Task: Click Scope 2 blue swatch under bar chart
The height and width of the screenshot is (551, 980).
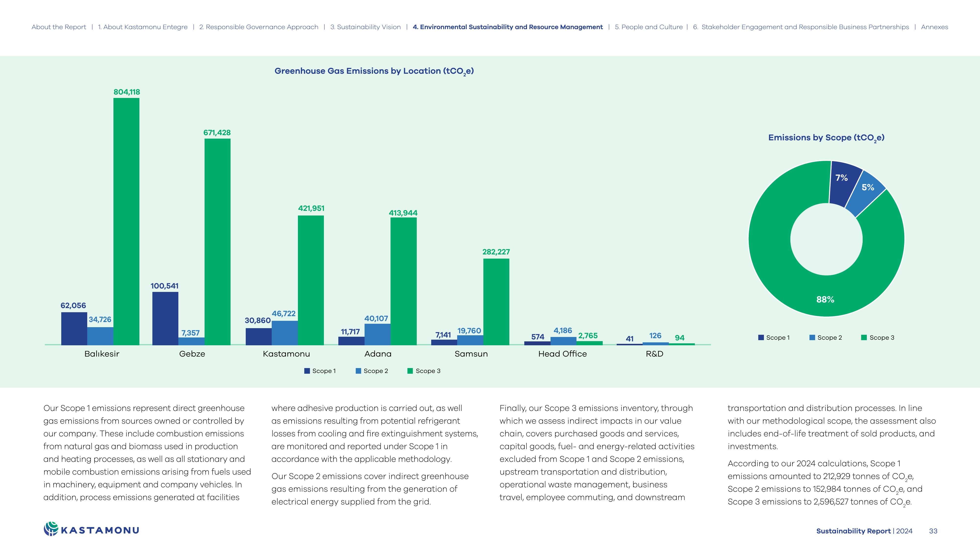Action: [x=358, y=371]
